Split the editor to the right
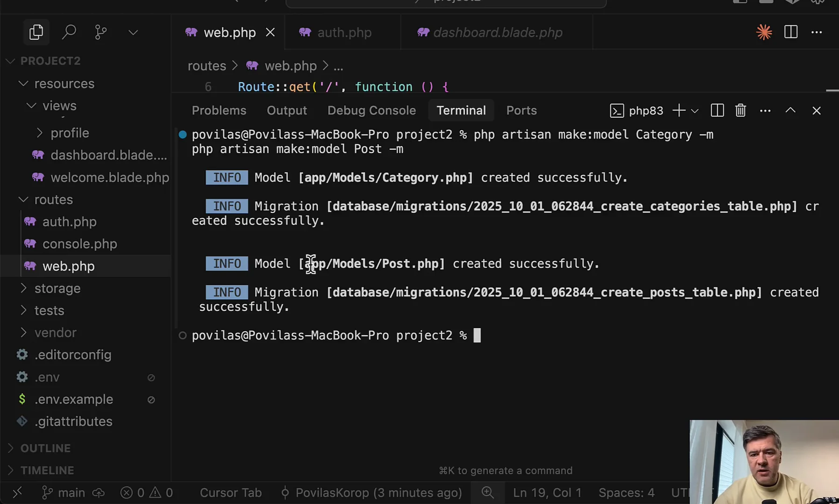This screenshot has width=839, height=504. [791, 32]
